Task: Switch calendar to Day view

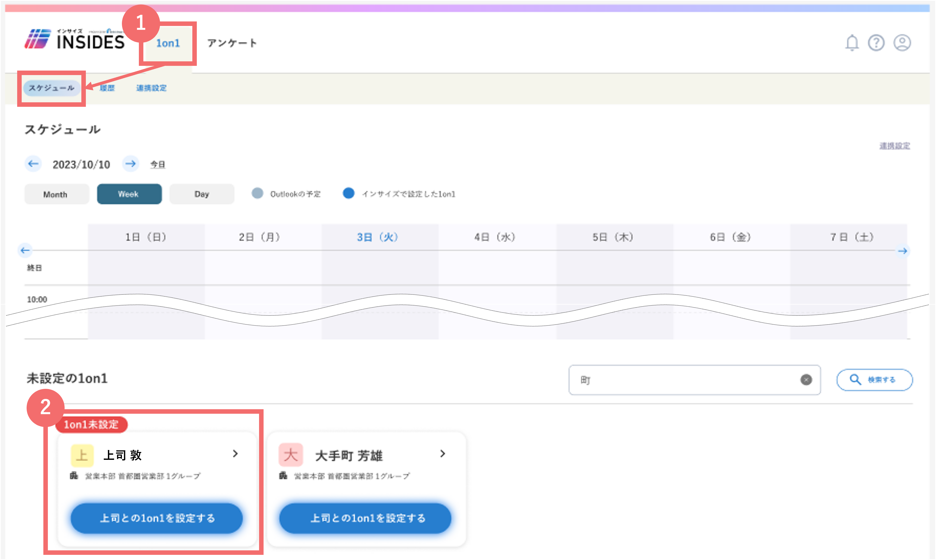Action: 202,194
